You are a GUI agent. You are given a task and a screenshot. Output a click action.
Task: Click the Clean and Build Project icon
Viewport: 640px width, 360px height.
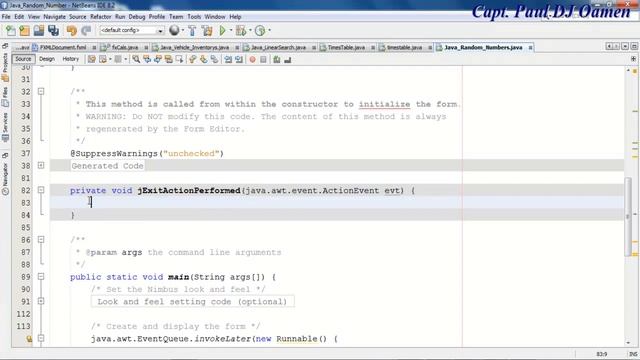click(207, 31)
